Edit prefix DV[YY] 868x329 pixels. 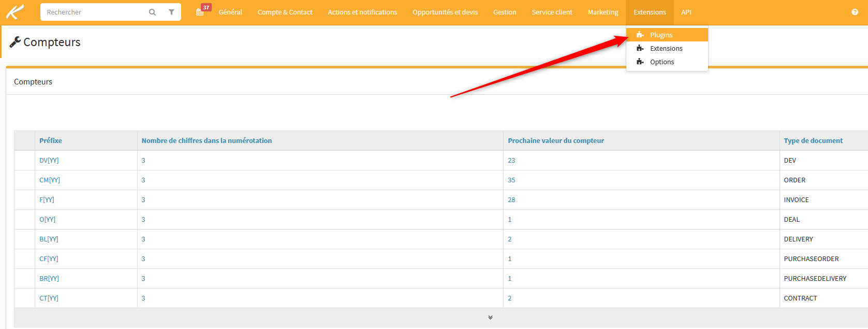(x=49, y=160)
